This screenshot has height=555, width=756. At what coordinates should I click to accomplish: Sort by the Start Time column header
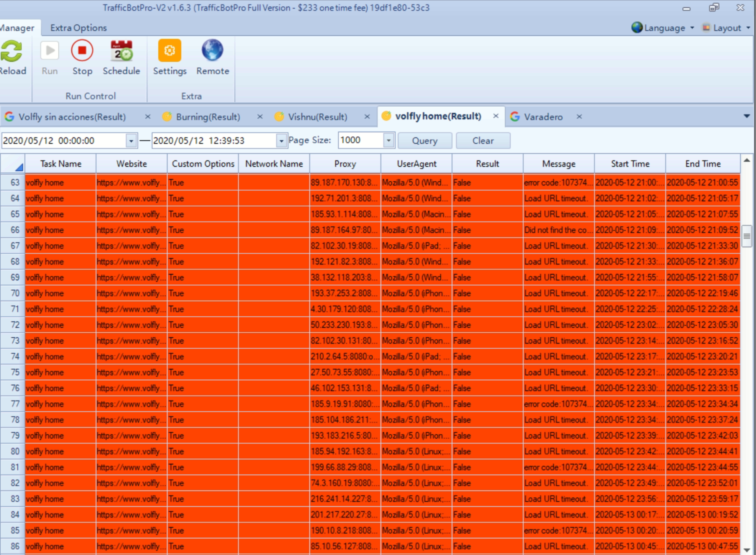coord(630,164)
